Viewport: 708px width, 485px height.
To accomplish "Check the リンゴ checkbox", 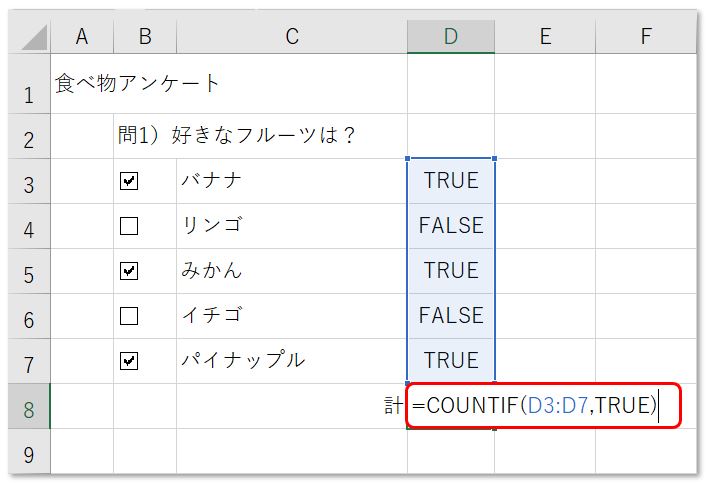I will (x=128, y=226).
